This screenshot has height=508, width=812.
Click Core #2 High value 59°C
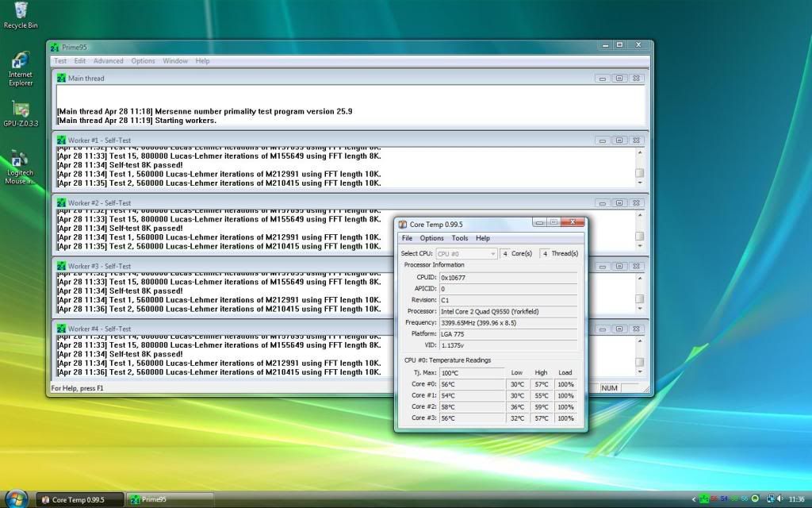pyautogui.click(x=542, y=407)
